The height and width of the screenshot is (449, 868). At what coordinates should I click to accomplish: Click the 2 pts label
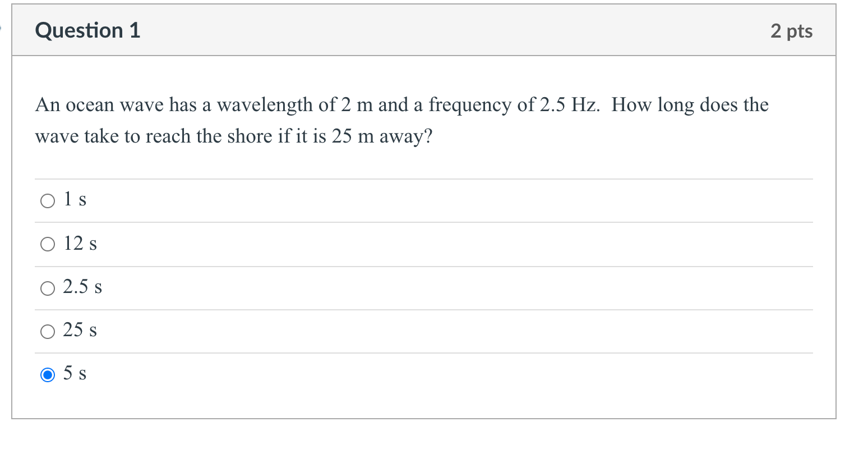[791, 31]
